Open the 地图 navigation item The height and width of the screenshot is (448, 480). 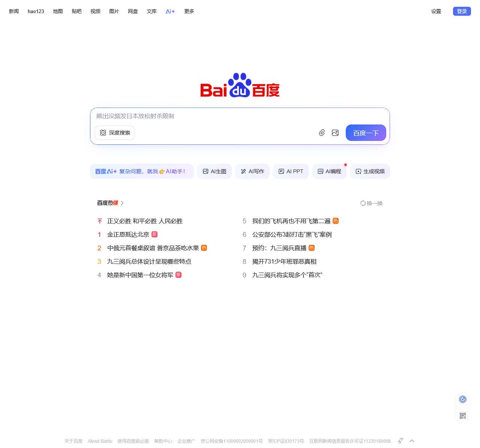click(58, 11)
